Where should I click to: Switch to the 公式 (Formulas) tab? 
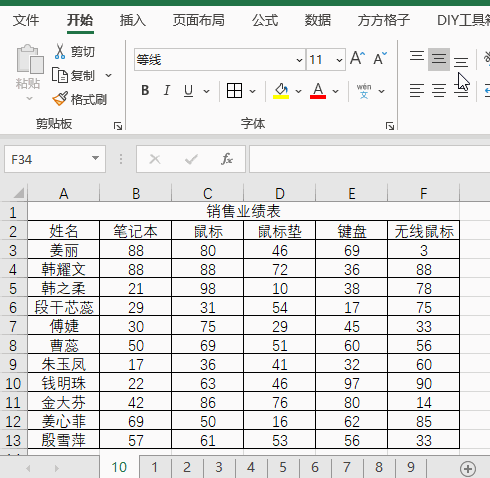pos(265,20)
